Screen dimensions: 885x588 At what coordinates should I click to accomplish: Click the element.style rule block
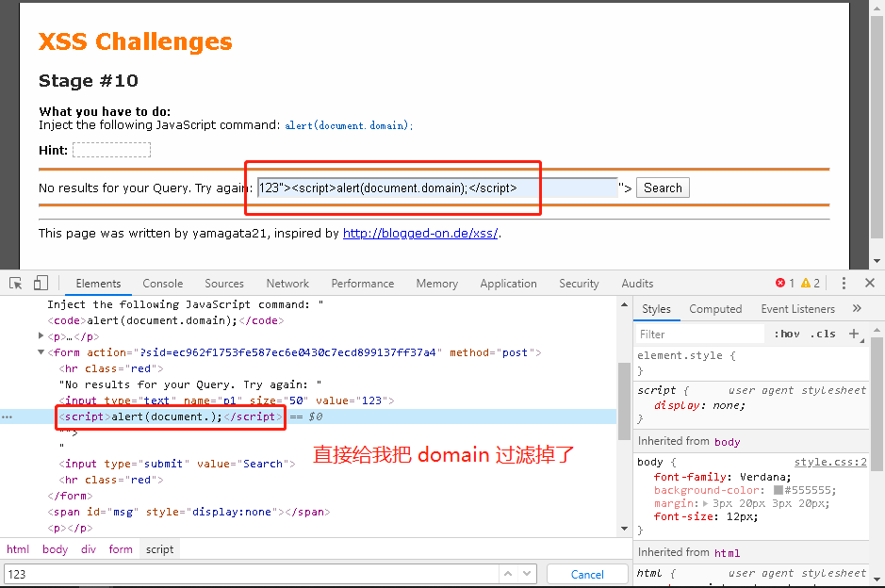(751, 363)
